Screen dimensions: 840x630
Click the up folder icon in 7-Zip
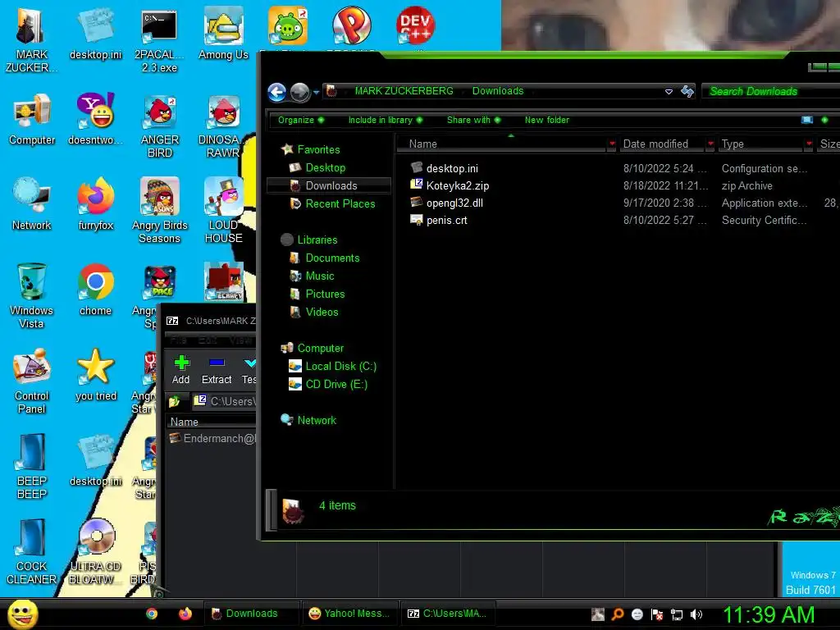pos(174,400)
